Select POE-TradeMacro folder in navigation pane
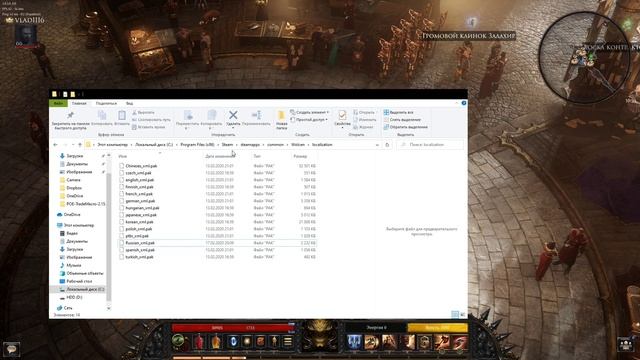Viewport: 640px width, 360px height. pos(82,204)
